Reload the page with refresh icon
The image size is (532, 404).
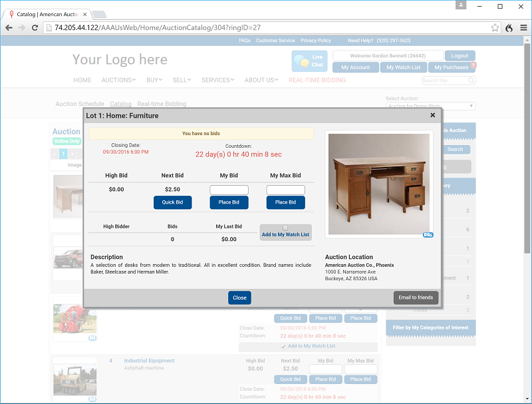click(35, 28)
